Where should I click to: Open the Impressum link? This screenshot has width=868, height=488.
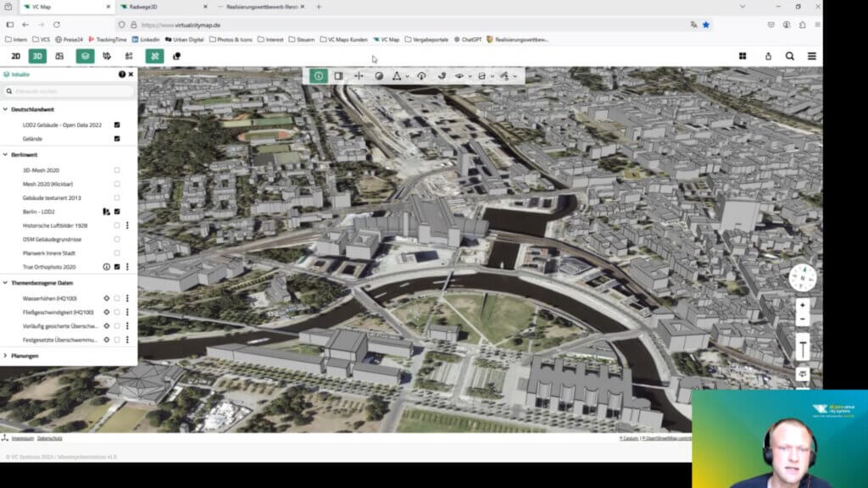coord(23,438)
